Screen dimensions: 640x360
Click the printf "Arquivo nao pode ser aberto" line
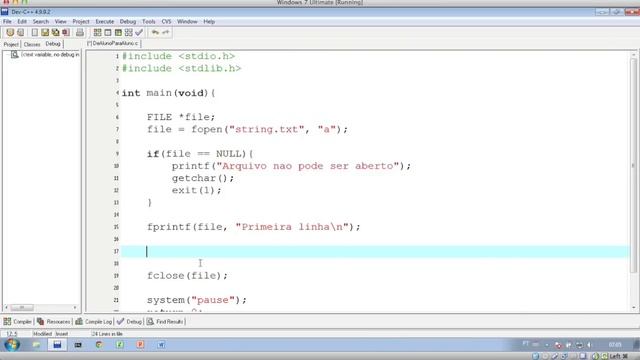pos(291,166)
